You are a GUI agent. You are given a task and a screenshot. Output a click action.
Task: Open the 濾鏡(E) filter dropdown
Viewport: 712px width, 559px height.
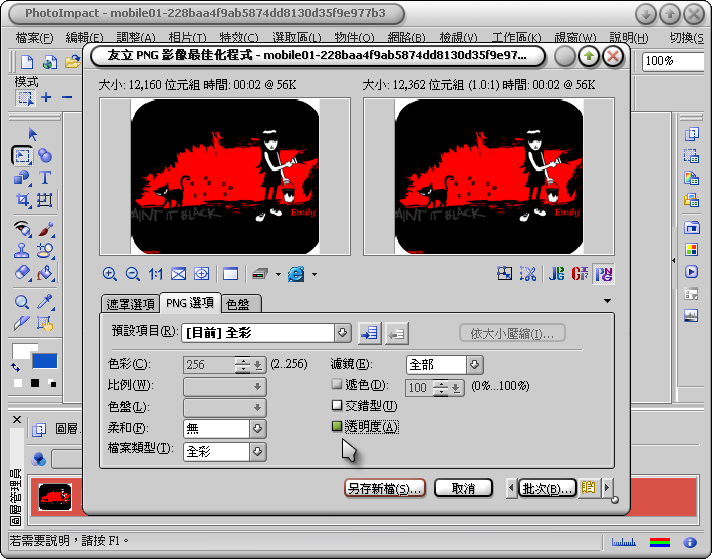(475, 364)
